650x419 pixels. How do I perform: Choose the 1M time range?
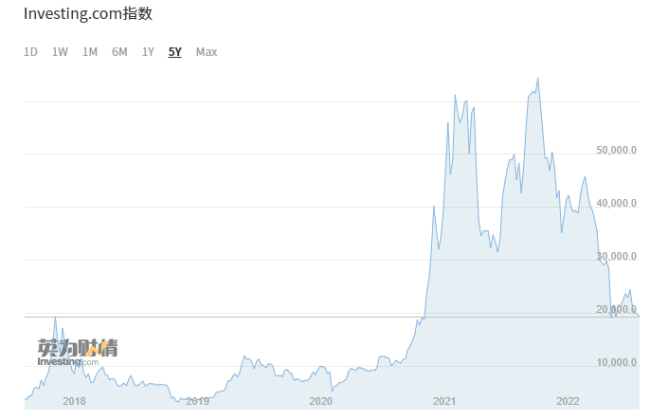point(90,52)
